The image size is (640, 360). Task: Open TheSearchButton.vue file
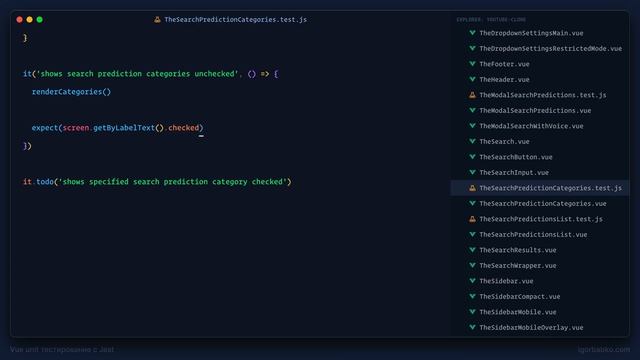point(516,157)
